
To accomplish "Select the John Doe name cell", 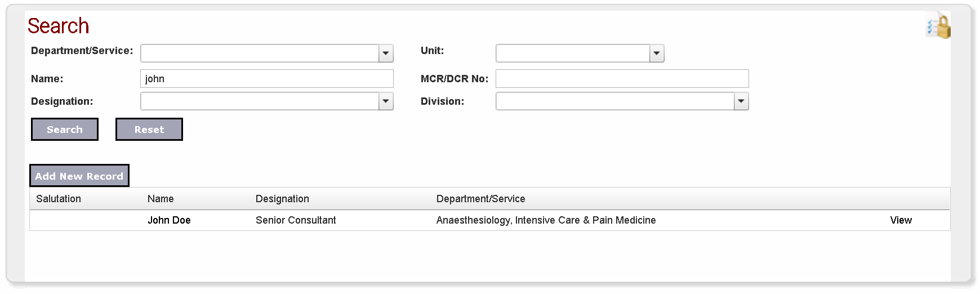I will tap(169, 220).
